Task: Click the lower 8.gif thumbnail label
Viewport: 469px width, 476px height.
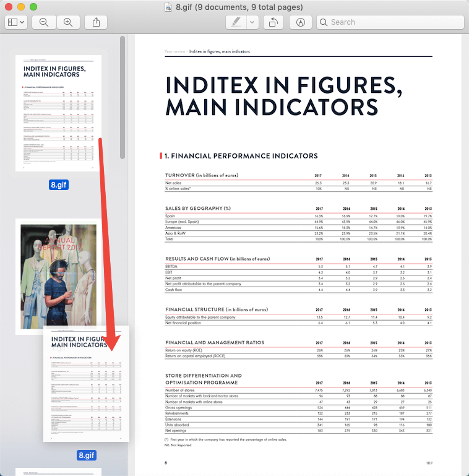Action: [86, 456]
